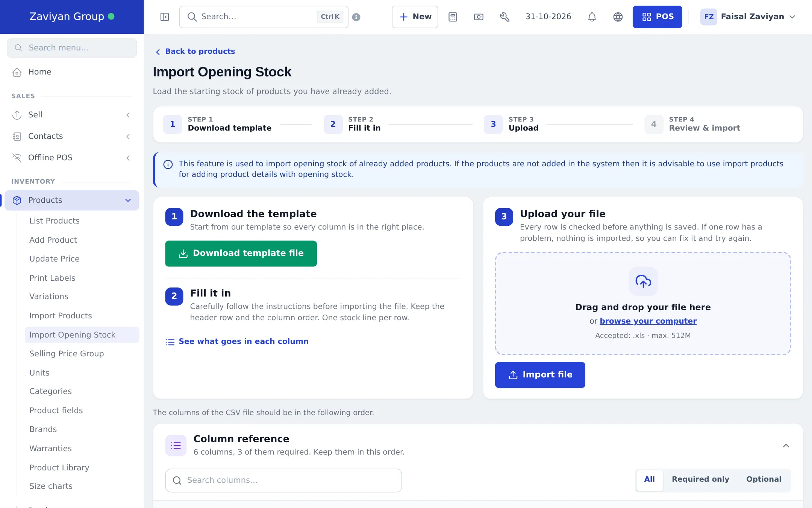Focus the top Search box

coord(264,17)
